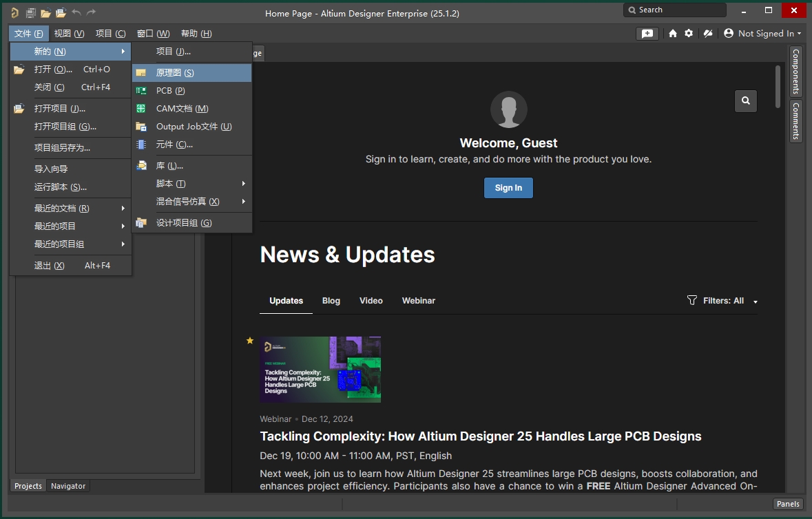
Task: Click the component icon next to 元件
Action: (141, 145)
